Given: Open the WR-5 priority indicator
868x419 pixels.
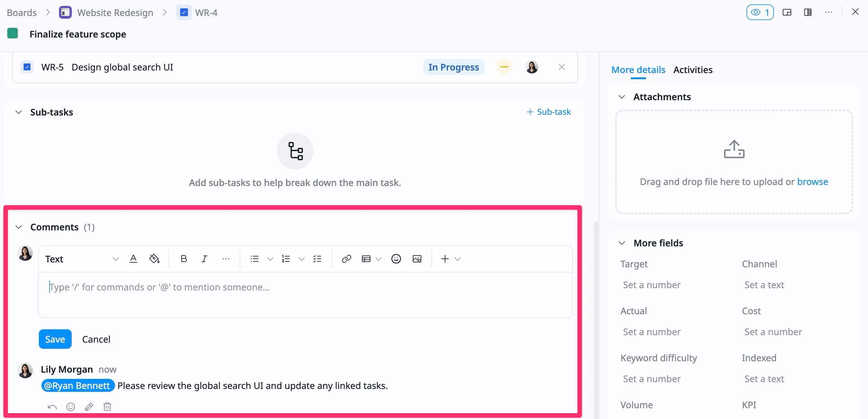Looking at the screenshot, I should [504, 67].
